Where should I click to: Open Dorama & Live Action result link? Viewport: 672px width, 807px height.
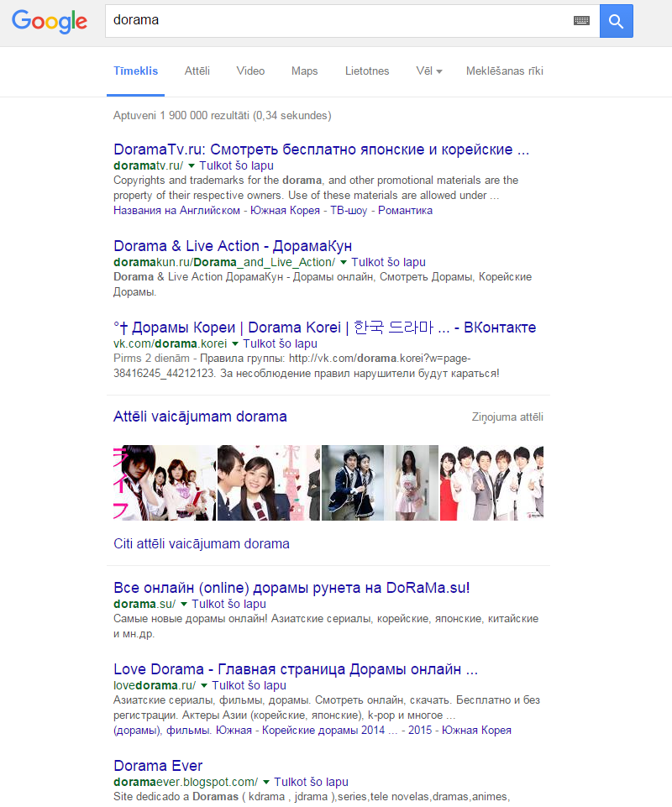pyautogui.click(x=233, y=246)
